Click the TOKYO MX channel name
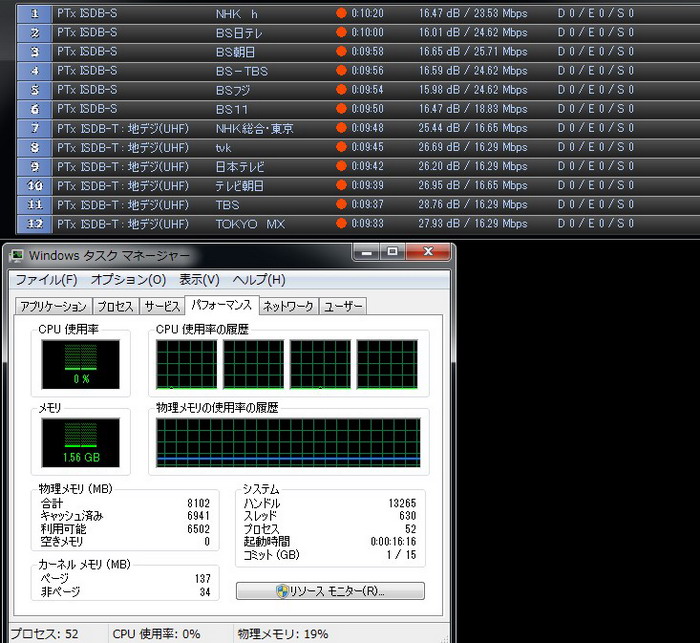The width and height of the screenshot is (700, 643). (x=250, y=224)
